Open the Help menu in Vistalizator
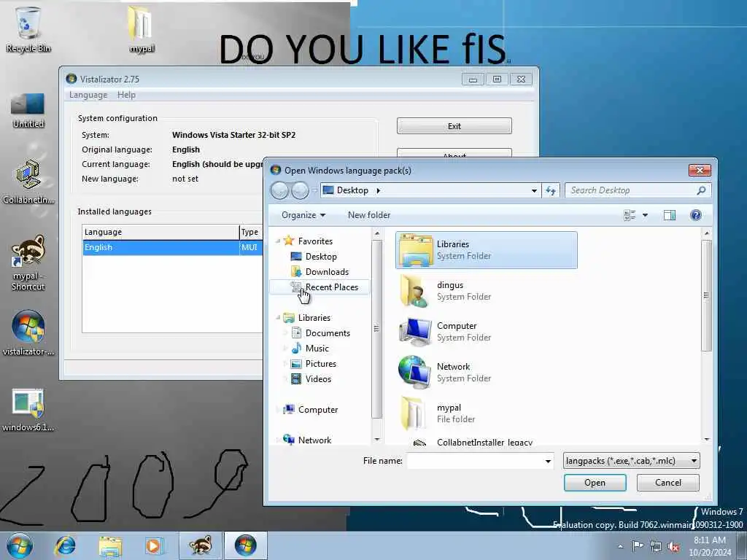747x560 pixels. click(126, 95)
